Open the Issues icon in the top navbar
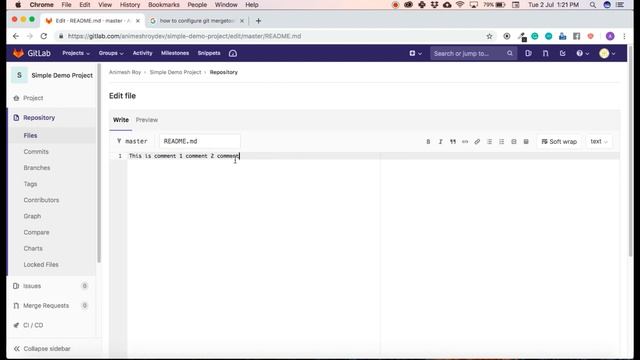The image size is (640, 360). [x=528, y=53]
